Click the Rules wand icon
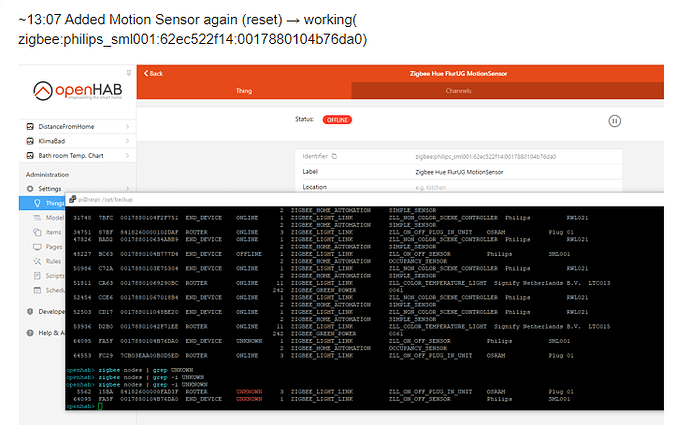This screenshot has height=425, width=690. pos(37,261)
